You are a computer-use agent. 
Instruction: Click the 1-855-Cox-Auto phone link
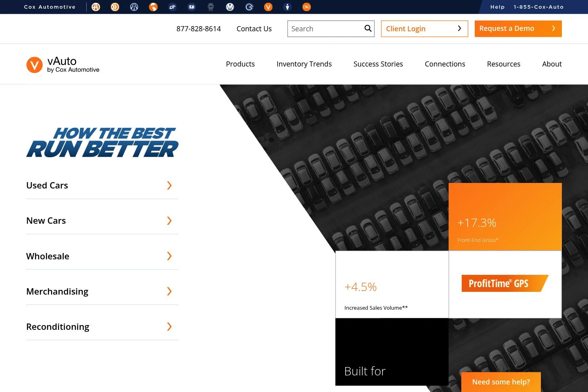pyautogui.click(x=539, y=7)
